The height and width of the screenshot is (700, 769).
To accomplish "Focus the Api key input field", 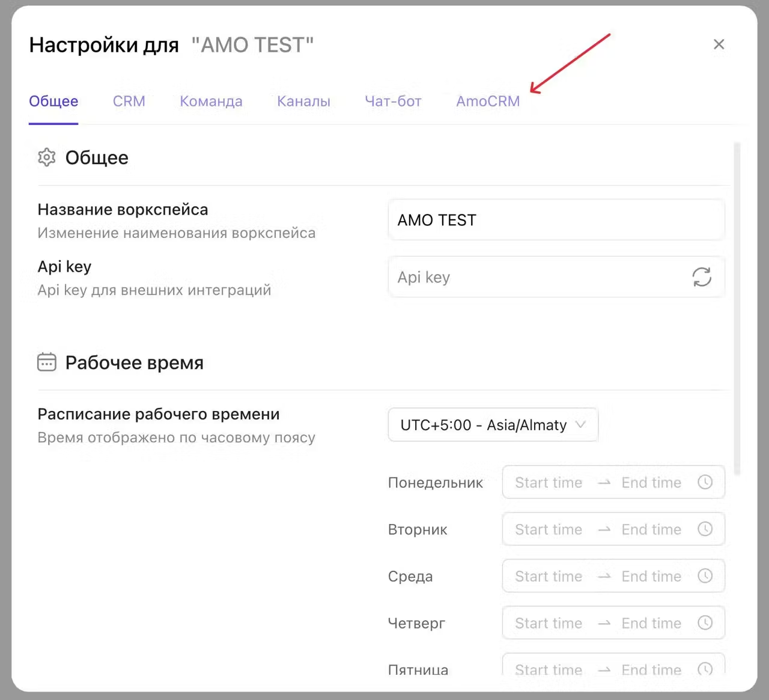I will coord(538,277).
